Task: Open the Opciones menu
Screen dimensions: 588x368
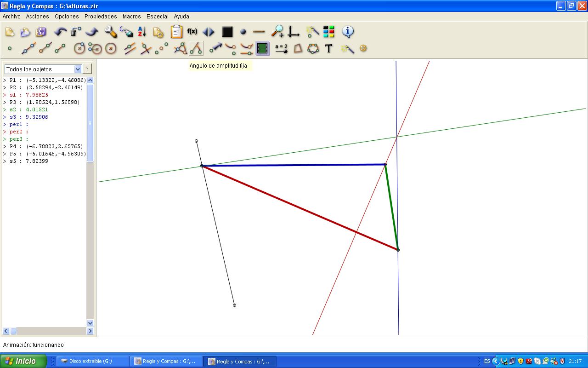Action: [x=67, y=16]
